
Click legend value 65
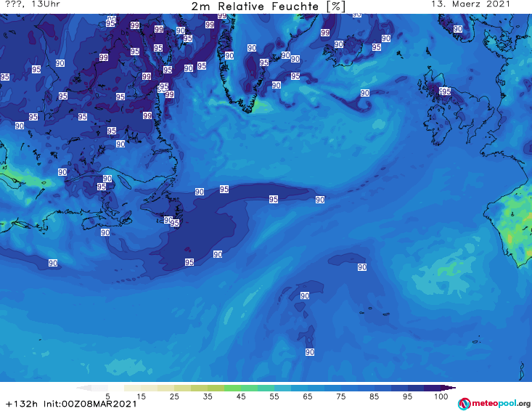308,396
